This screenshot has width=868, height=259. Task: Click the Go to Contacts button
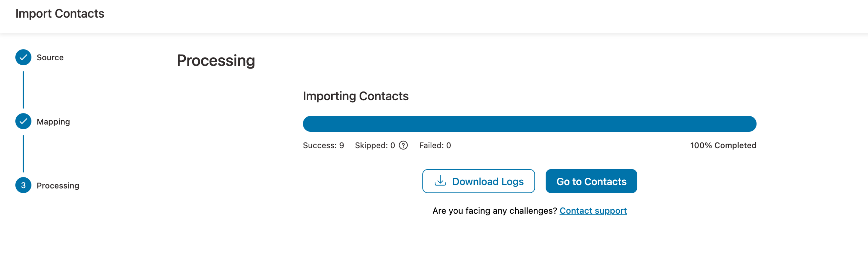(591, 181)
